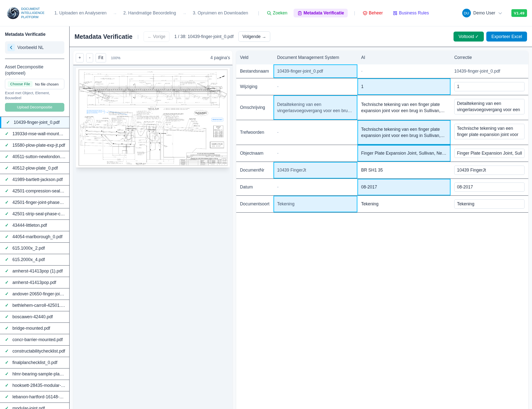
Task: Click the DU user avatar
Action: tap(466, 13)
